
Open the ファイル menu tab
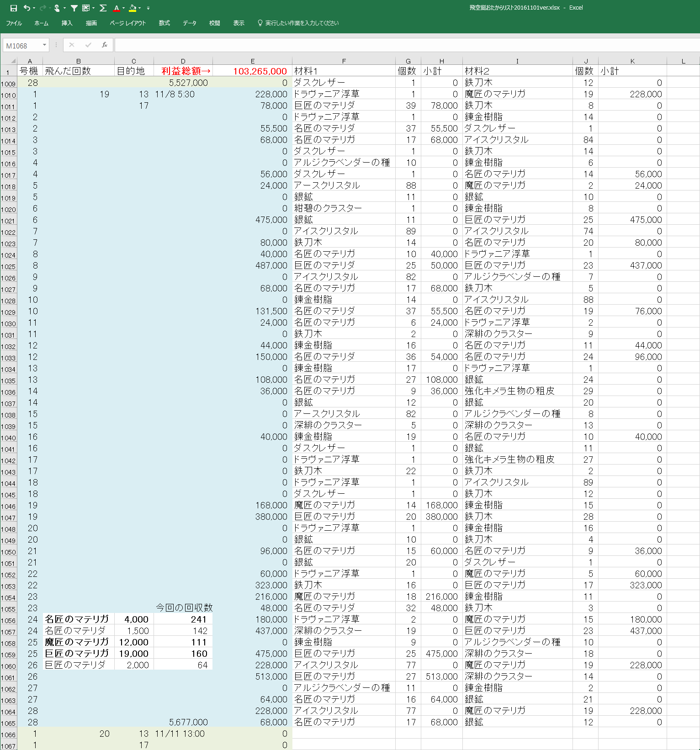point(14,23)
